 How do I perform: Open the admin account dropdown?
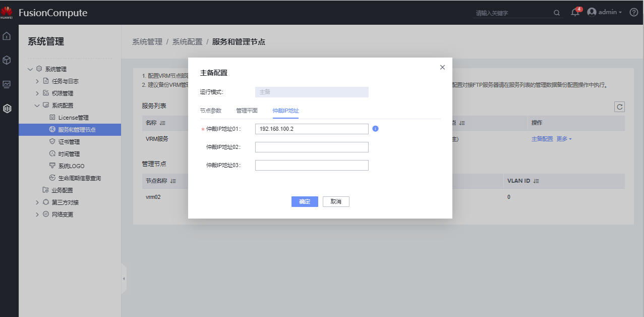620,12
